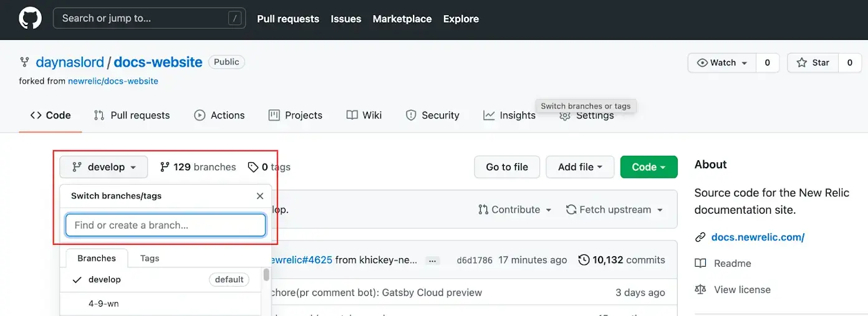This screenshot has width=868, height=316.
Task: Select the 4-9-wn branch
Action: (104, 304)
